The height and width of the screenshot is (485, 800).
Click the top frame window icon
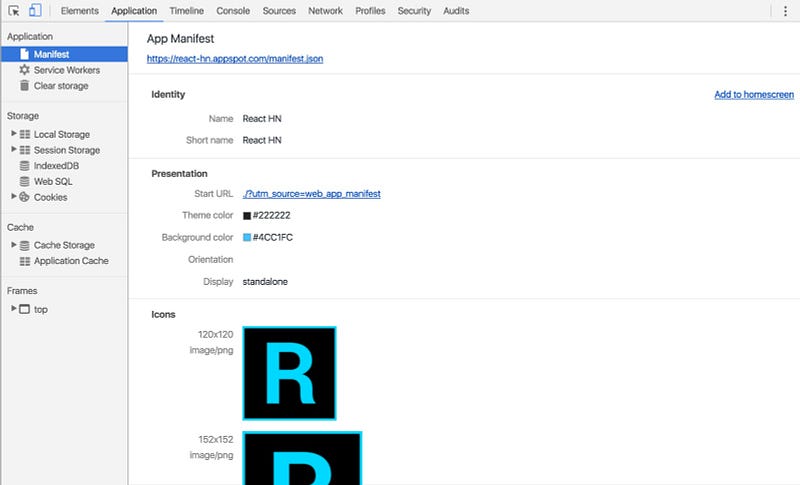24,309
